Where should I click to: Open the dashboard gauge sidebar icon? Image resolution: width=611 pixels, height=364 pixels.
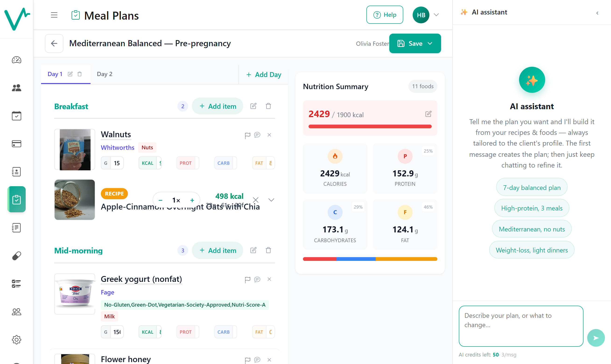click(x=16, y=60)
